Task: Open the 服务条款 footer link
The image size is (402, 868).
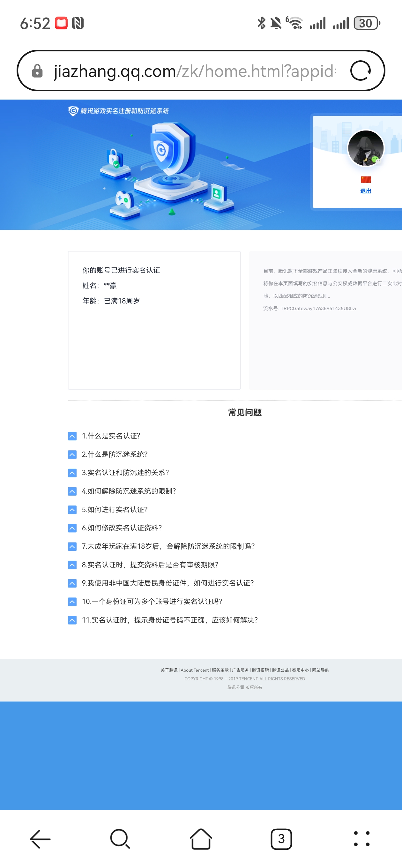Action: pyautogui.click(x=220, y=670)
